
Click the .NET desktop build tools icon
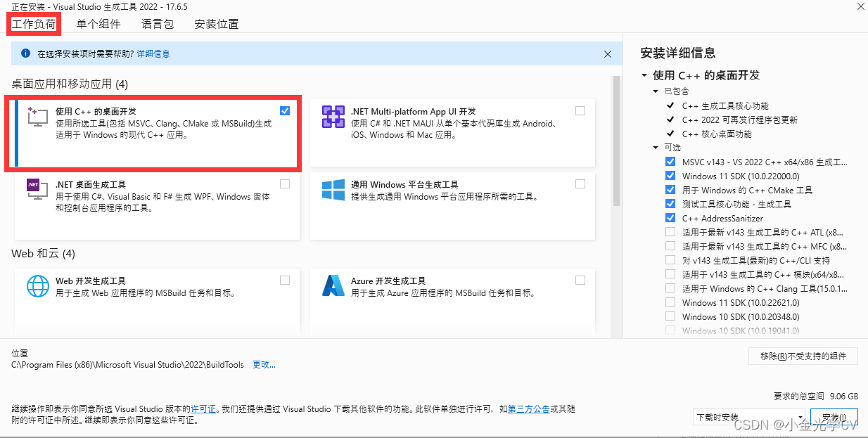[x=37, y=190]
